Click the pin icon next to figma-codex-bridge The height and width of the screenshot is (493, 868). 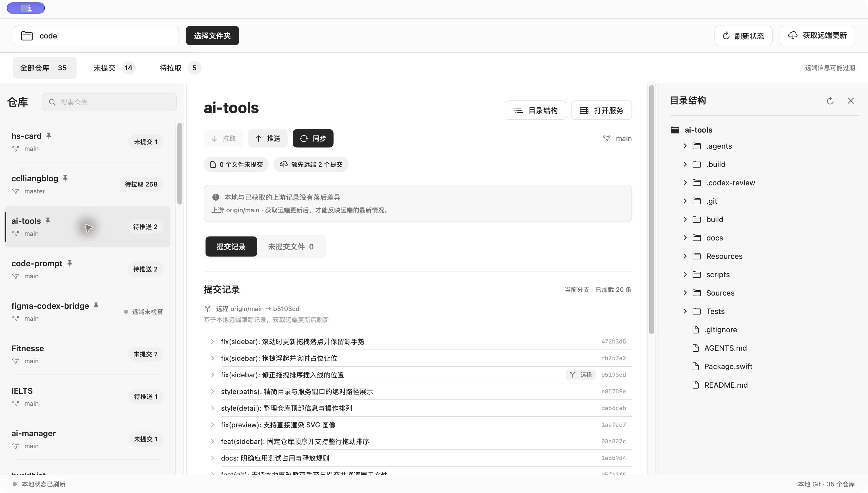click(x=96, y=306)
